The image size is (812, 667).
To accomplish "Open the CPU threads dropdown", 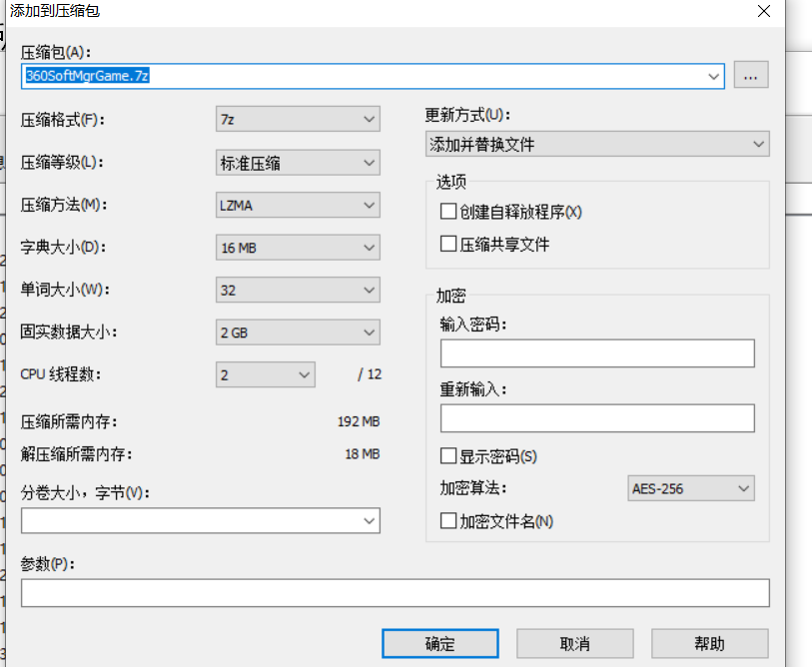I will click(265, 374).
